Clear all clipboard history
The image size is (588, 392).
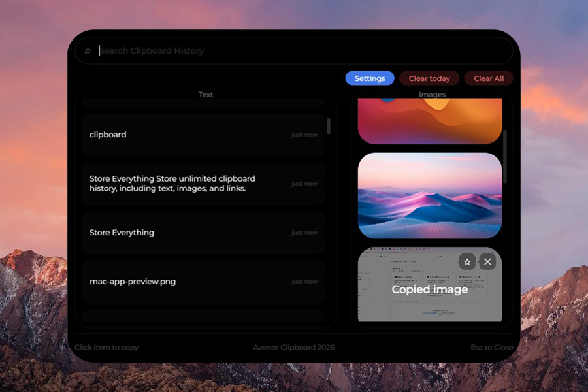pos(489,78)
